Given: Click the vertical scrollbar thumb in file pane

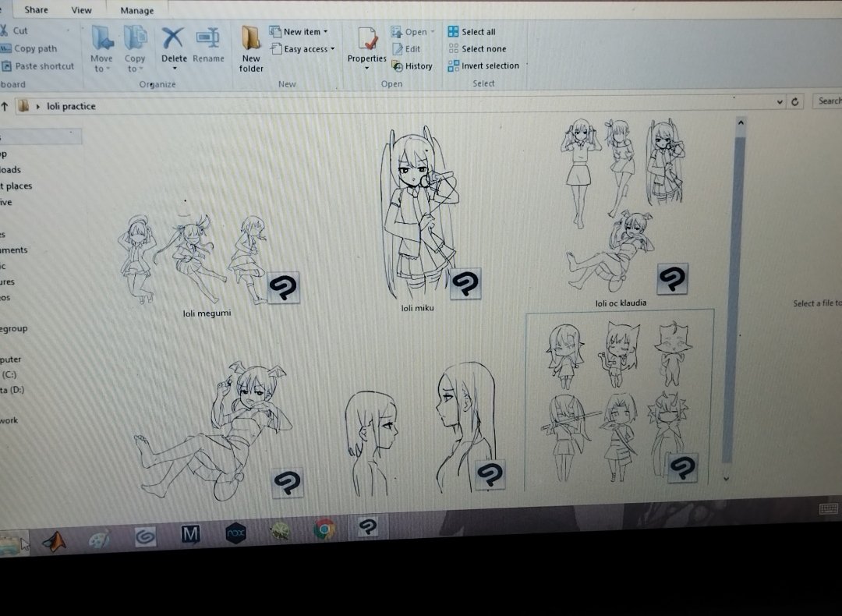Looking at the screenshot, I should [x=734, y=298].
